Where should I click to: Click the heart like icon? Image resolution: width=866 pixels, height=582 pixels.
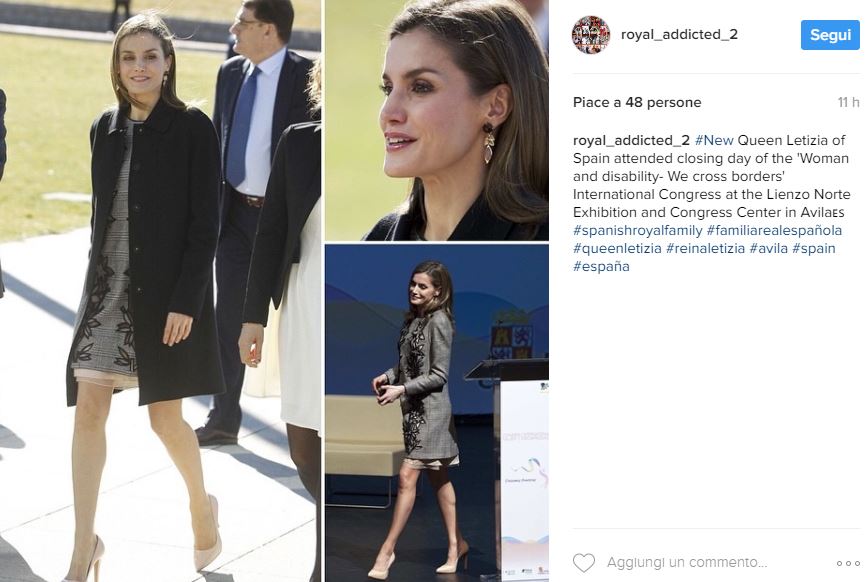[584, 563]
